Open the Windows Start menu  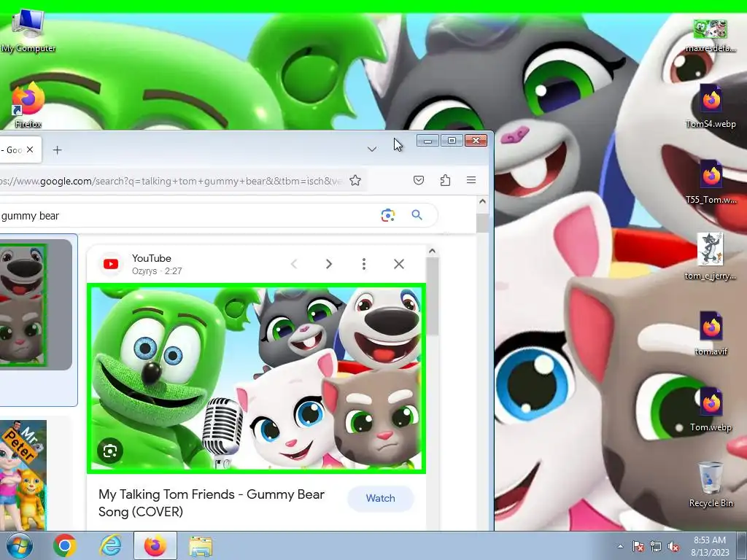[19, 545]
